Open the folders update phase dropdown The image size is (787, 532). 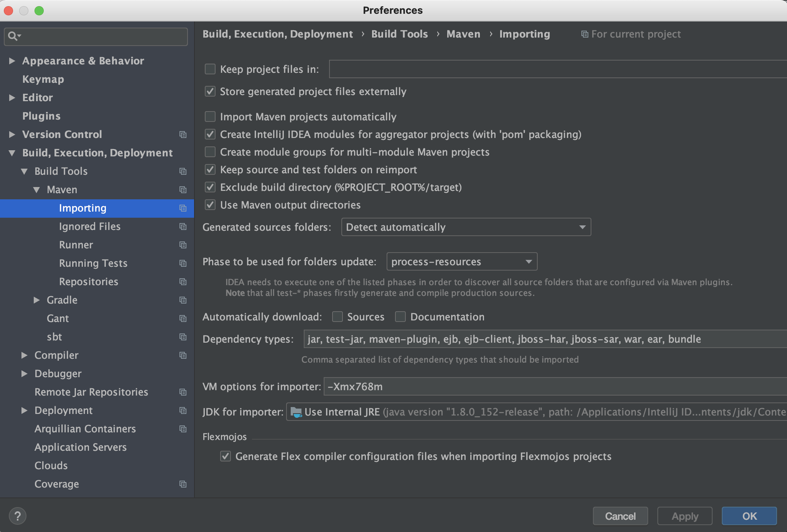462,262
